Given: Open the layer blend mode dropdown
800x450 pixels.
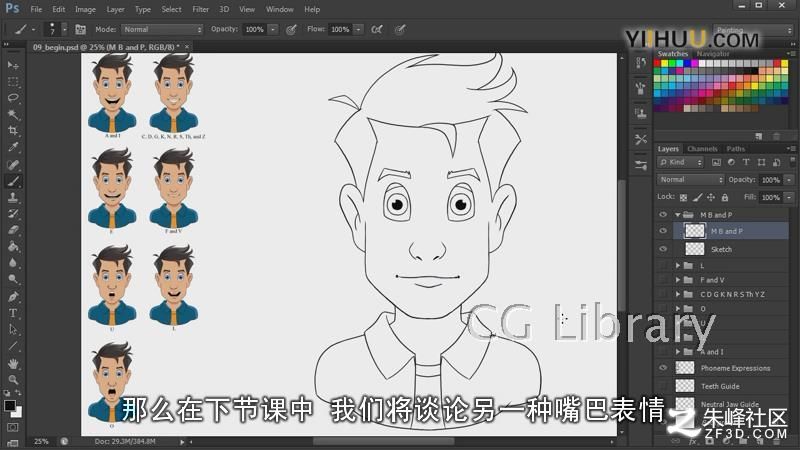Looking at the screenshot, I should [x=690, y=180].
